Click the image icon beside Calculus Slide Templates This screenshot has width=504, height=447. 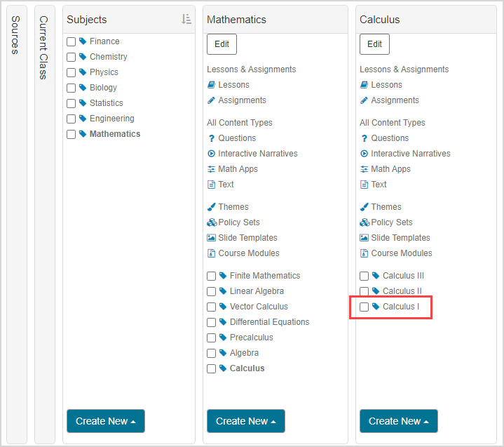coord(365,238)
